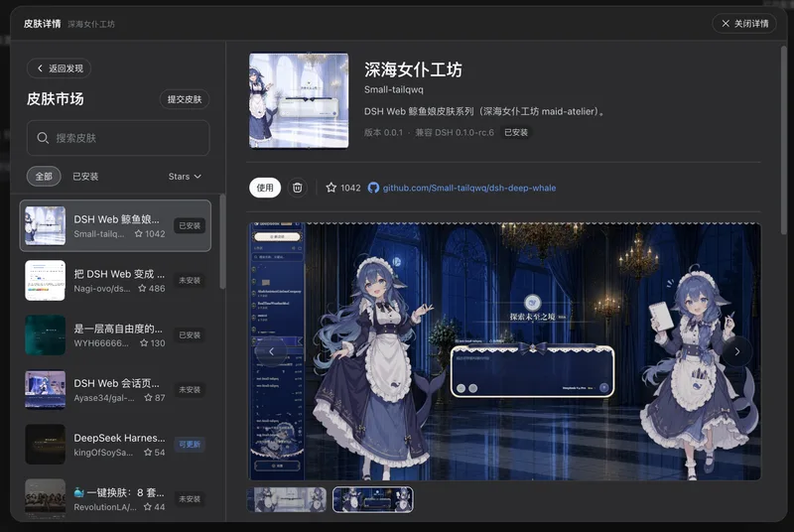Click thumbnail of kingOfSoySa skin

tap(45, 445)
